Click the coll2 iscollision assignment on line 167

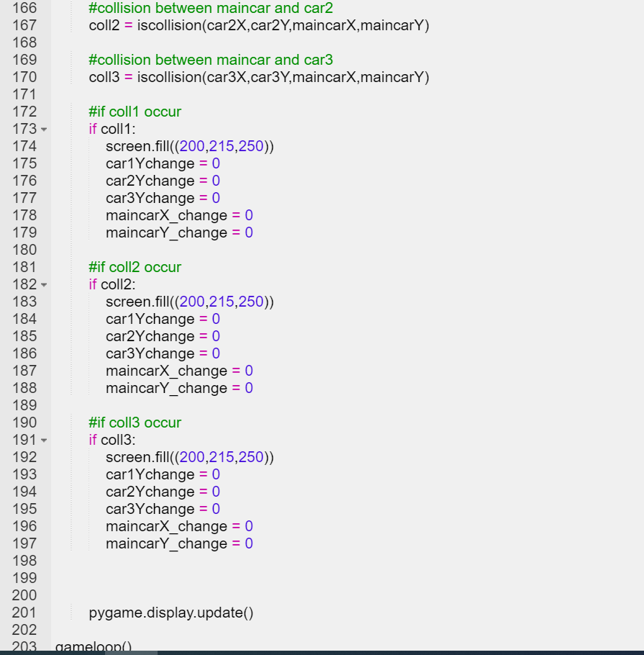258,25
